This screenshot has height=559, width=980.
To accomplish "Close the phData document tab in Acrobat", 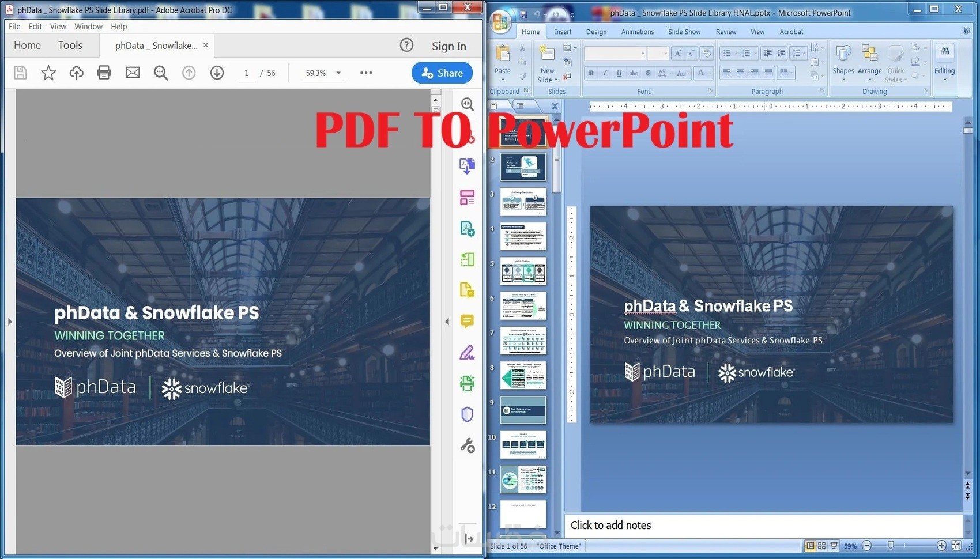I will click(x=206, y=45).
